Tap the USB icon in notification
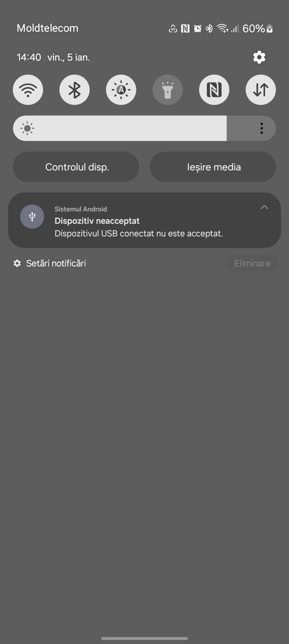 pos(32,216)
